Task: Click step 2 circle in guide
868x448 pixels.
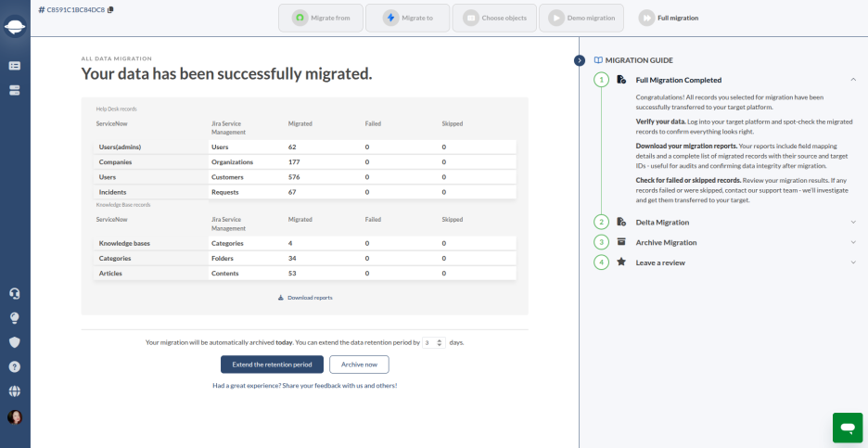Action: click(601, 222)
